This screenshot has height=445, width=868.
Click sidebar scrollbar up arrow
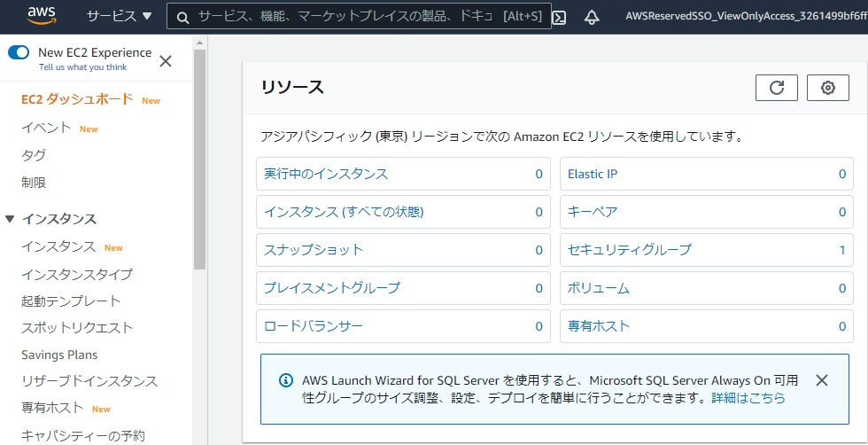[199, 43]
